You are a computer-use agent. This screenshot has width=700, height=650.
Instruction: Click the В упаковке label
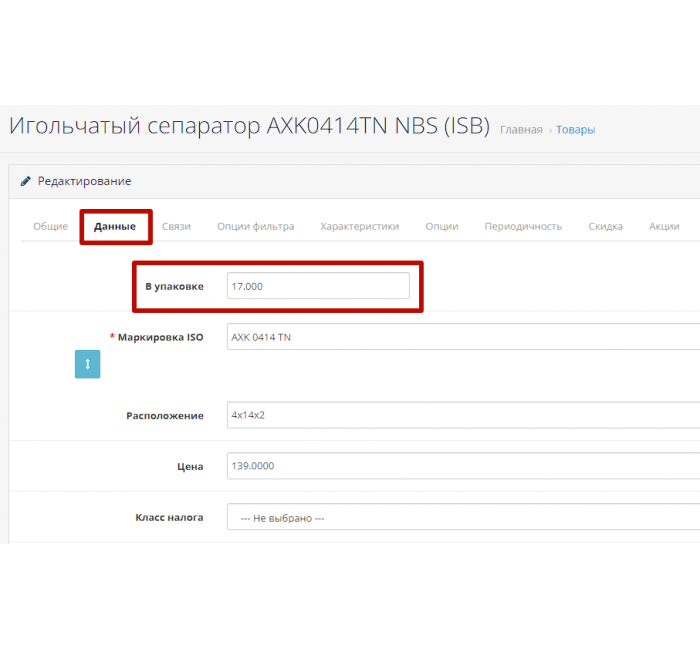pos(174,287)
